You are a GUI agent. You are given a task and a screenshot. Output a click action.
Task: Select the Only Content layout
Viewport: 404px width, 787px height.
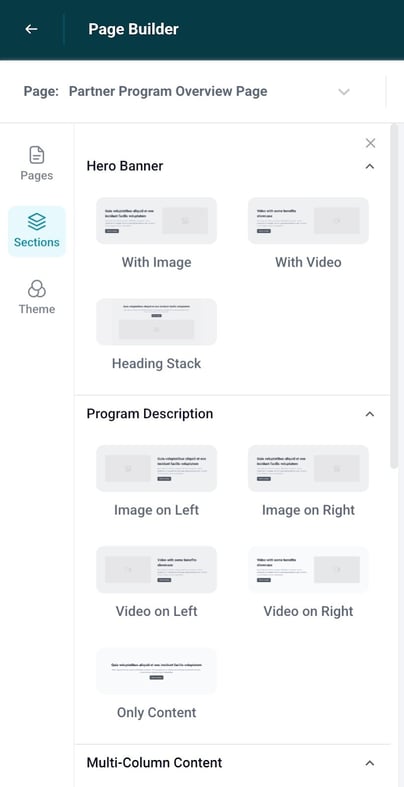coord(157,671)
